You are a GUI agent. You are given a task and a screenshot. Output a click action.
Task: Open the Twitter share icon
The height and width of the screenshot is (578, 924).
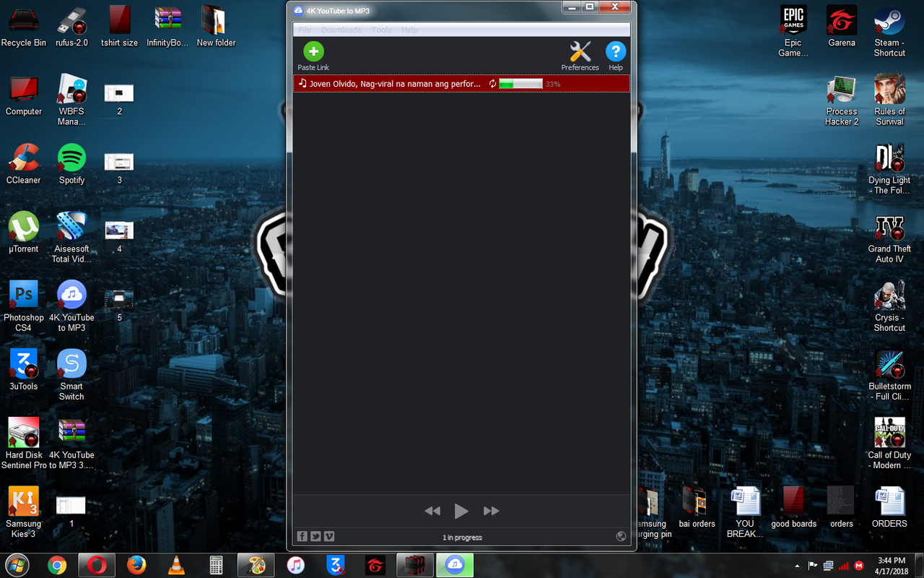[315, 536]
